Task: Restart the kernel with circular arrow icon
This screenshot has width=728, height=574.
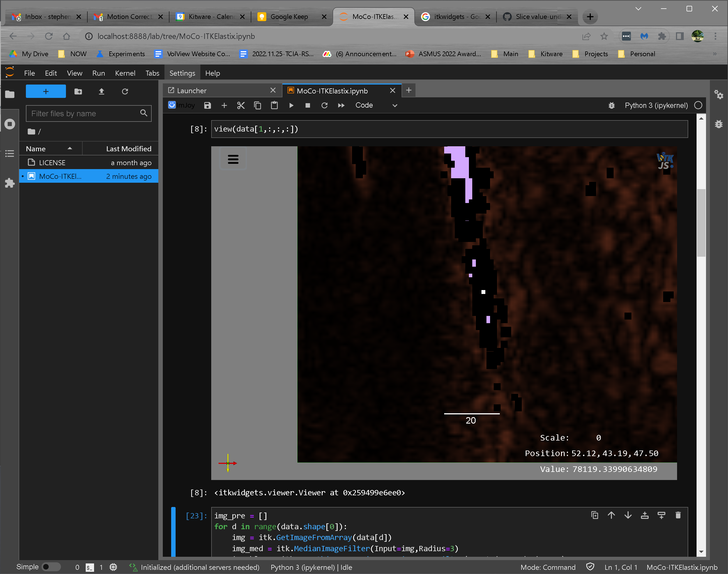Action: 324,105
